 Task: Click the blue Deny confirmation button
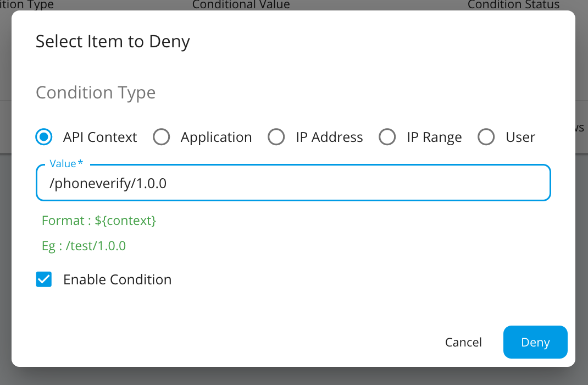click(535, 342)
